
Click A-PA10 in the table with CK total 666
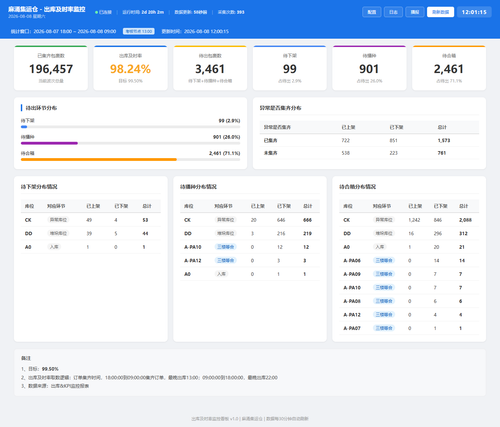click(193, 247)
